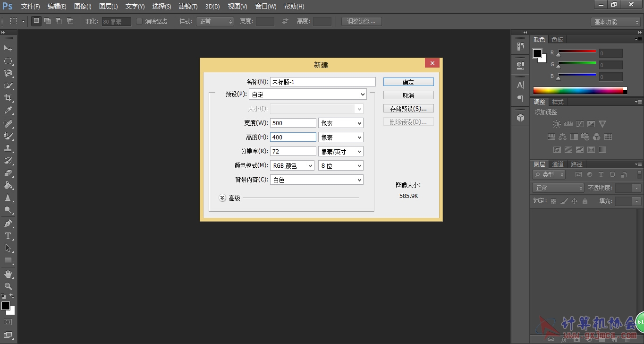Select the Sharpen tool
The height and width of the screenshot is (344, 644).
pos(8,198)
